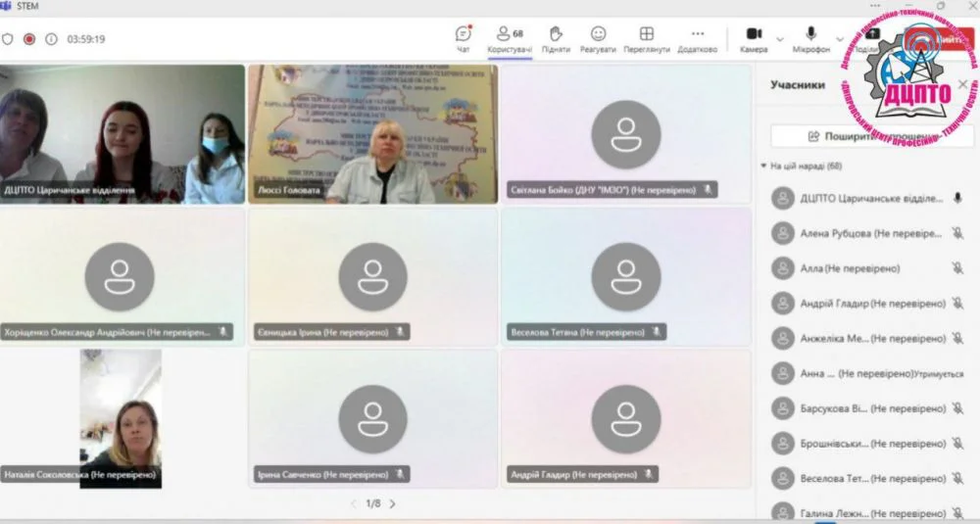980x524 pixels.
Task: Click muted mic icon for Андрій Гладир row
Action: [x=956, y=304]
